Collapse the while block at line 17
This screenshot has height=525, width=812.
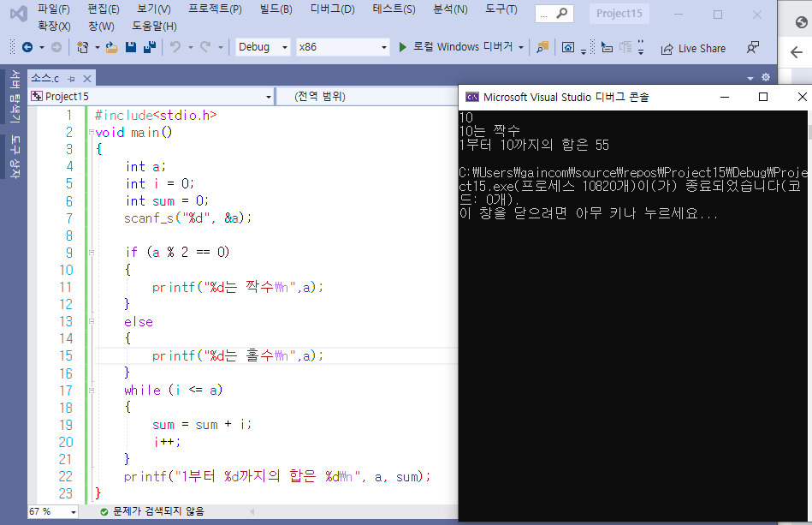pyautogui.click(x=92, y=391)
